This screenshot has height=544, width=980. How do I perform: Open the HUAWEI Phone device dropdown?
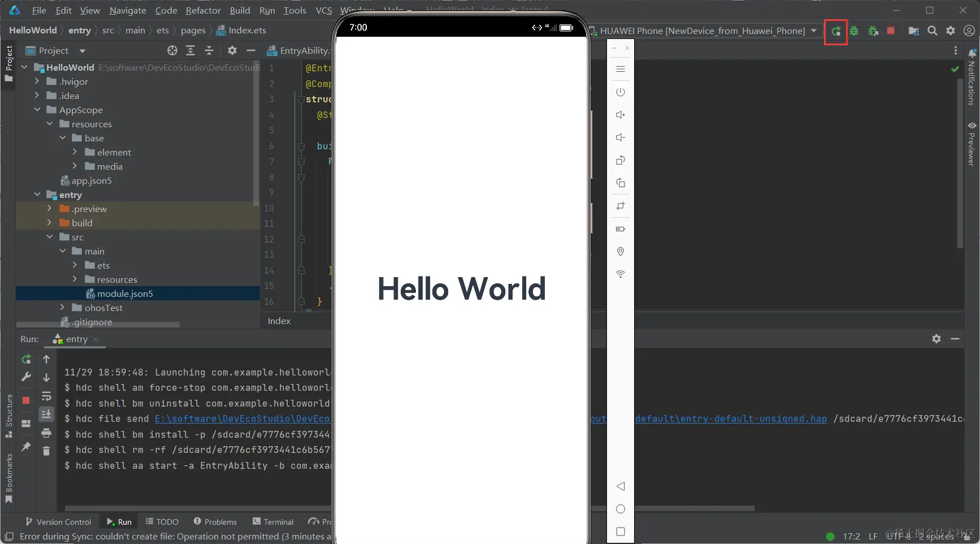click(703, 31)
